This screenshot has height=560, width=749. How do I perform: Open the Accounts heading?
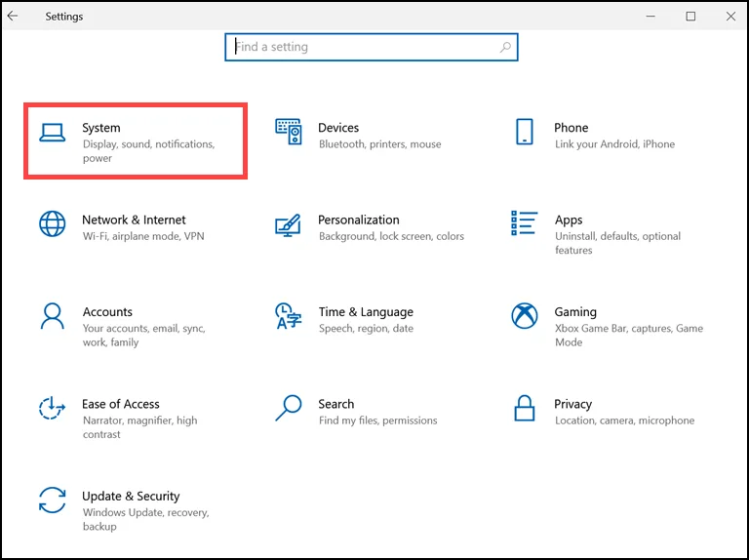[x=107, y=312]
